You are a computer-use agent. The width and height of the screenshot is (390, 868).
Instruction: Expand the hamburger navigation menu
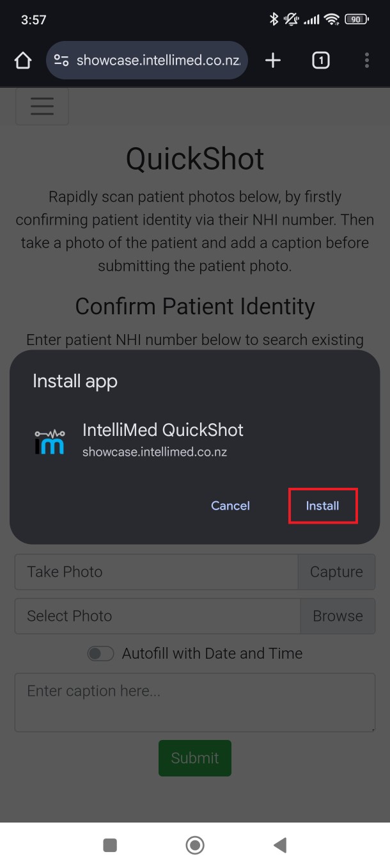pyautogui.click(x=42, y=106)
